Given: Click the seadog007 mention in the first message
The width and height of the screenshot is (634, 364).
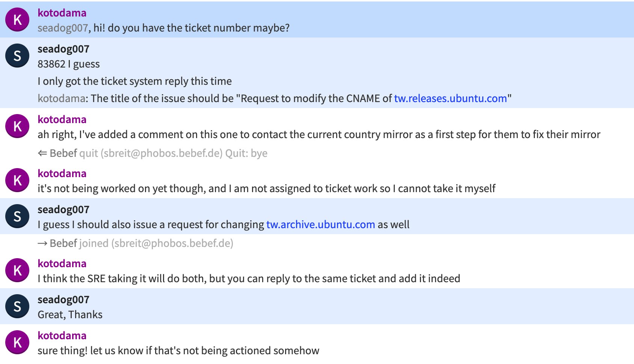Looking at the screenshot, I should 63,28.
